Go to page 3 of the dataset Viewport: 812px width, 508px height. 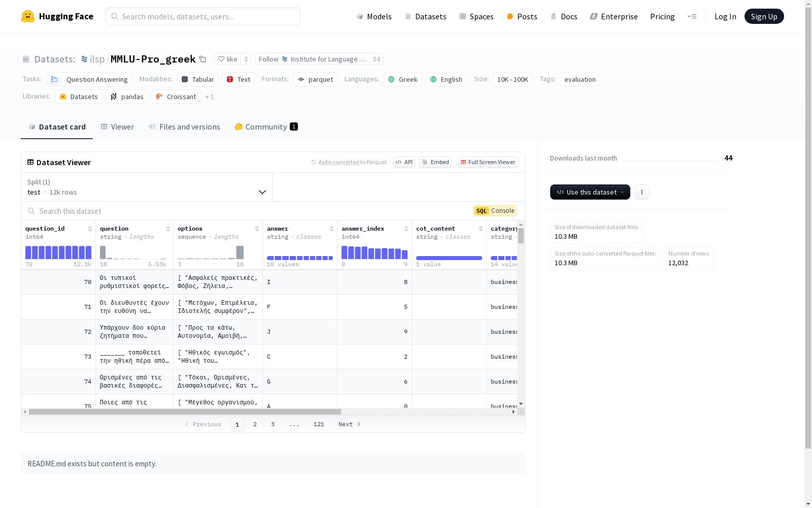coord(273,424)
